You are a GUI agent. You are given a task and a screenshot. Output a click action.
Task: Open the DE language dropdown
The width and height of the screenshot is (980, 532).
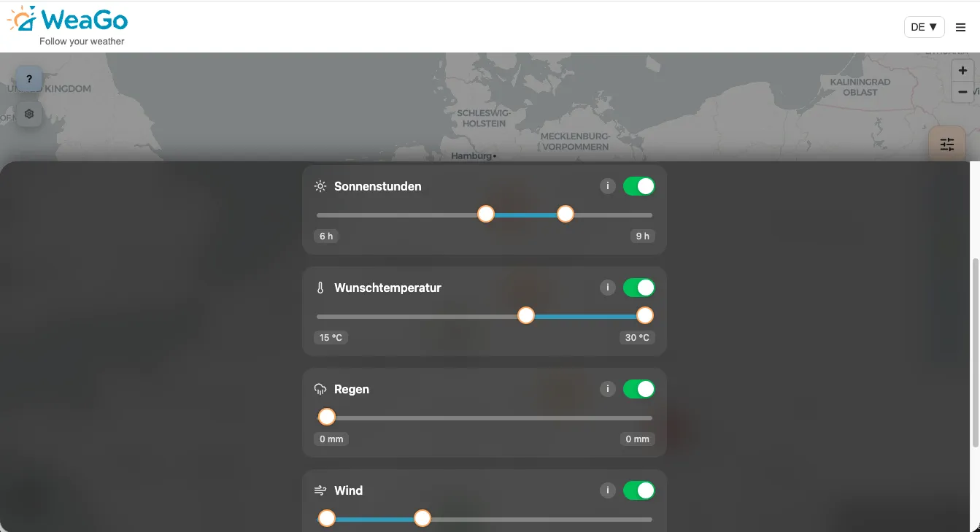coord(924,27)
